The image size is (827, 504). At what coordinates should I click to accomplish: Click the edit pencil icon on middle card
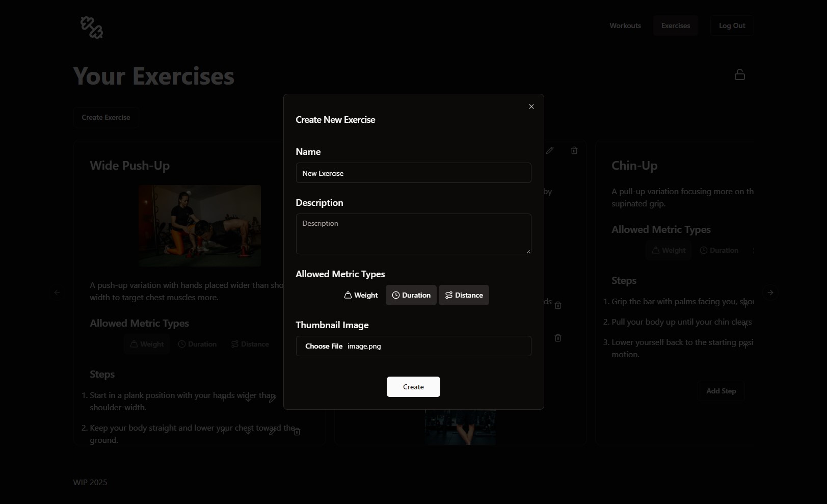[x=550, y=150]
